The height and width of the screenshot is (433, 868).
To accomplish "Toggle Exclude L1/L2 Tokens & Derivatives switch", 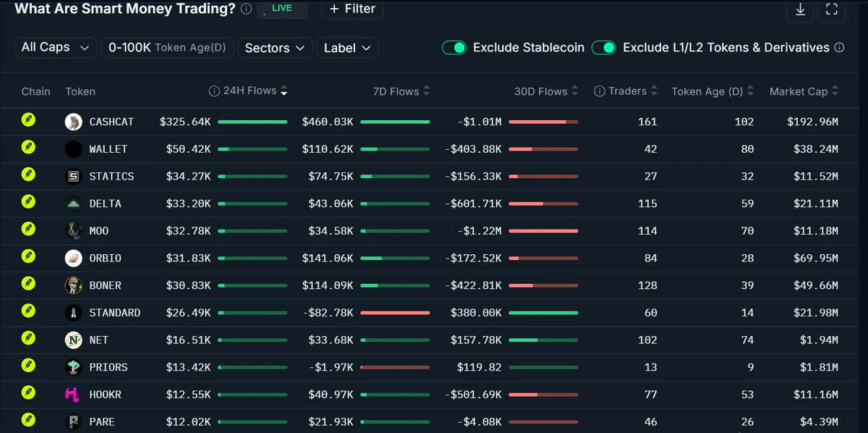I will coord(604,48).
